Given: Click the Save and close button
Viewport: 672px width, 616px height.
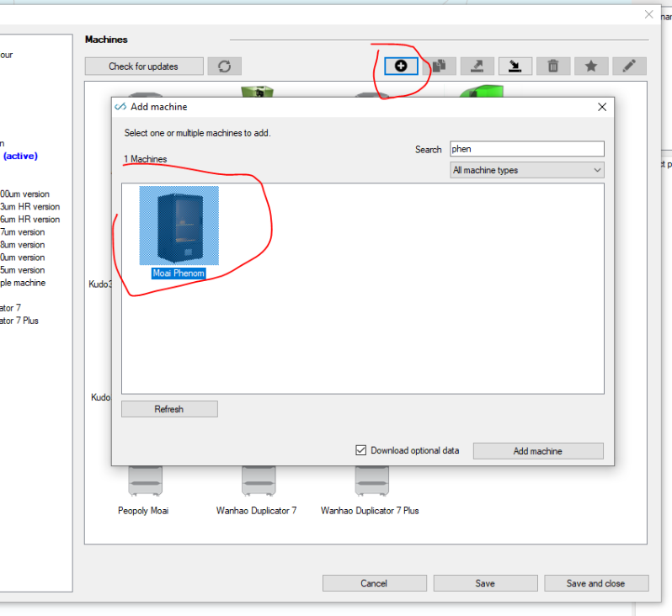Looking at the screenshot, I should (x=596, y=583).
